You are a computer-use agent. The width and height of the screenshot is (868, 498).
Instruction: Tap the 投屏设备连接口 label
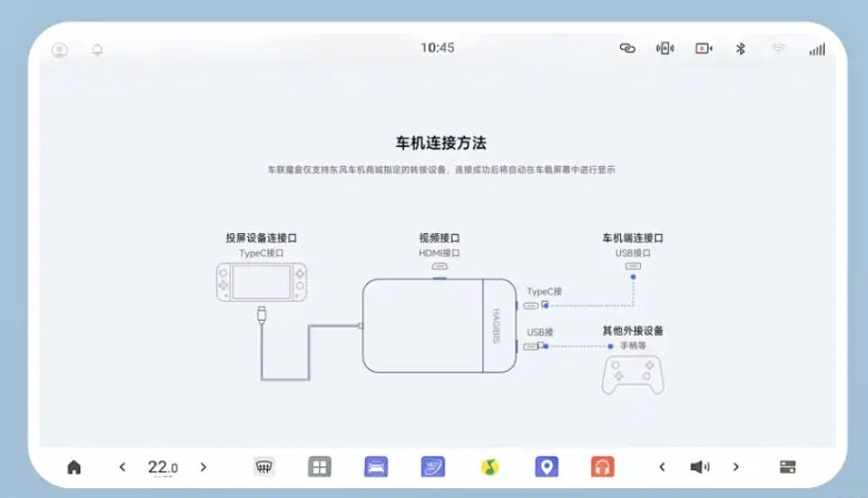tap(261, 238)
